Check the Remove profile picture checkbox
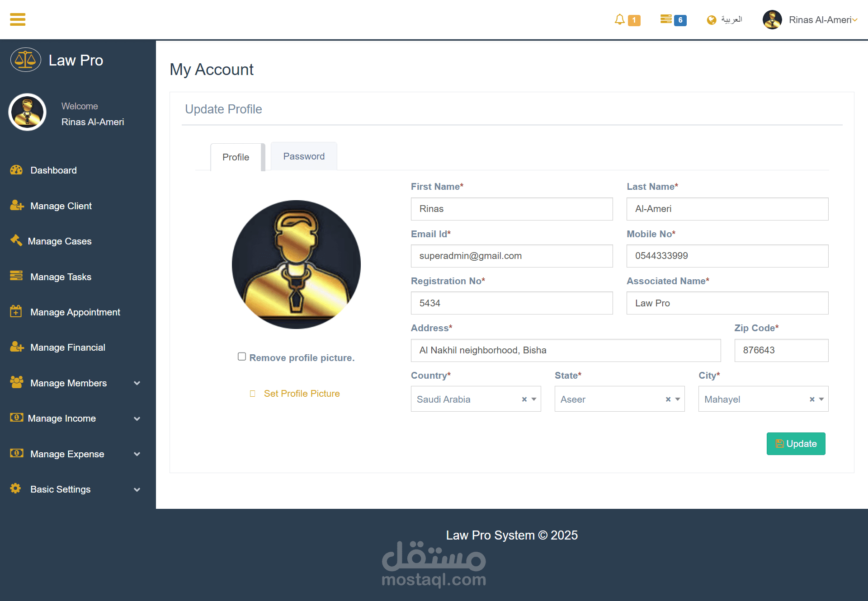This screenshot has width=868, height=601. tap(242, 357)
